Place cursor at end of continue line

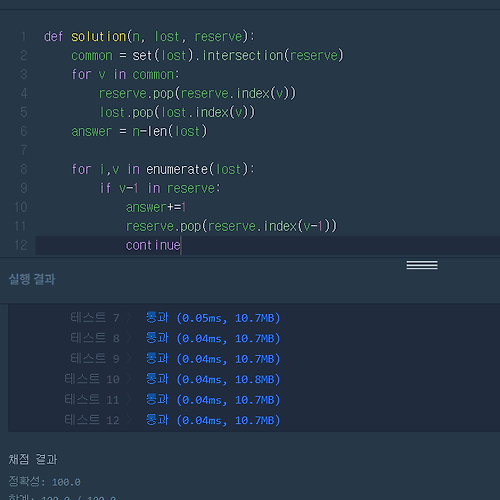tap(181, 246)
